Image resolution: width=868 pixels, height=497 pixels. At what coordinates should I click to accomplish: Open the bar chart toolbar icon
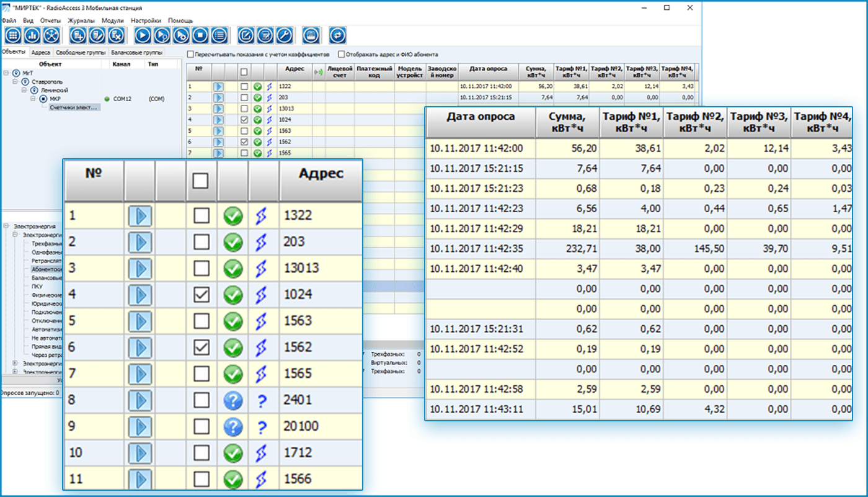32,35
